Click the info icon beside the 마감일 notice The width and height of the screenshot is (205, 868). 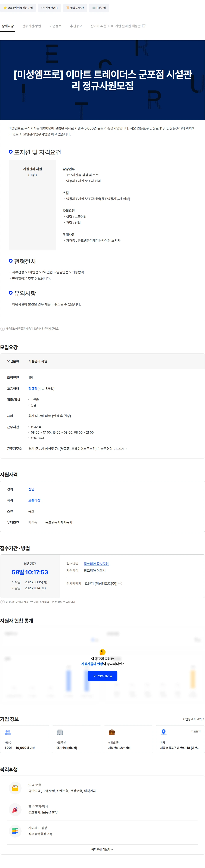tap(3, 602)
